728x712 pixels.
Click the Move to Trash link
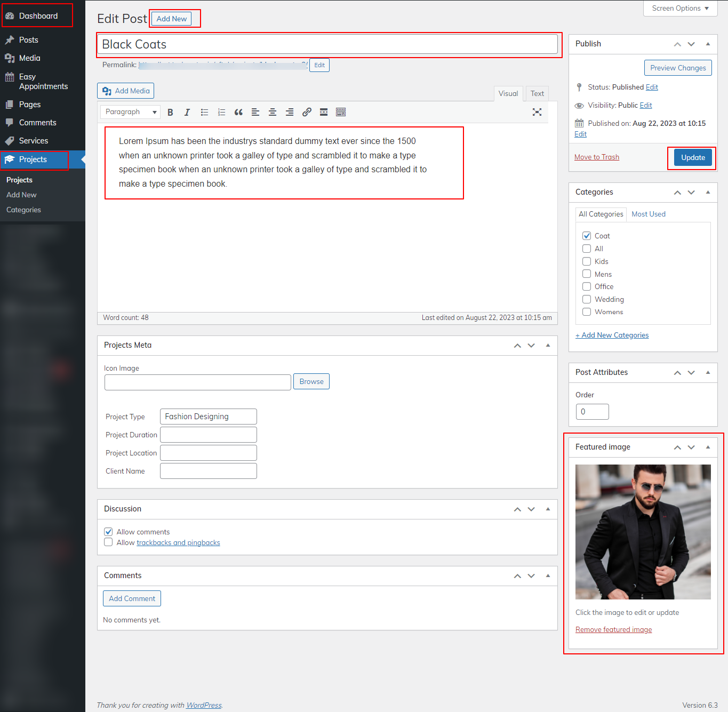pos(596,157)
